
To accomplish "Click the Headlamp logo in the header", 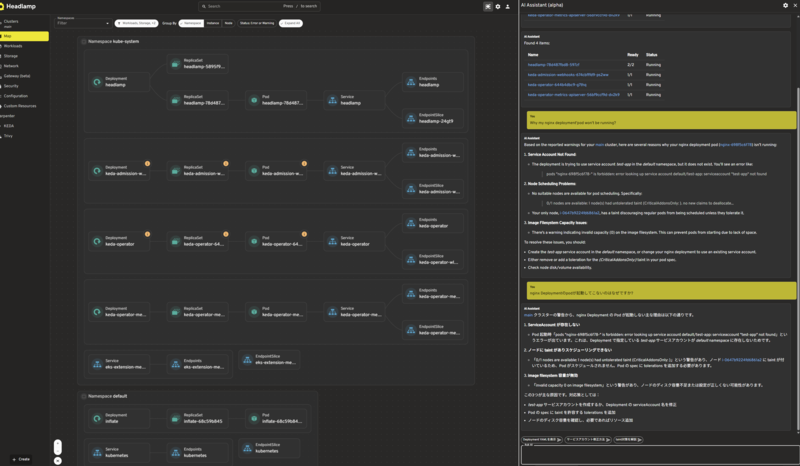I will click(18, 6).
